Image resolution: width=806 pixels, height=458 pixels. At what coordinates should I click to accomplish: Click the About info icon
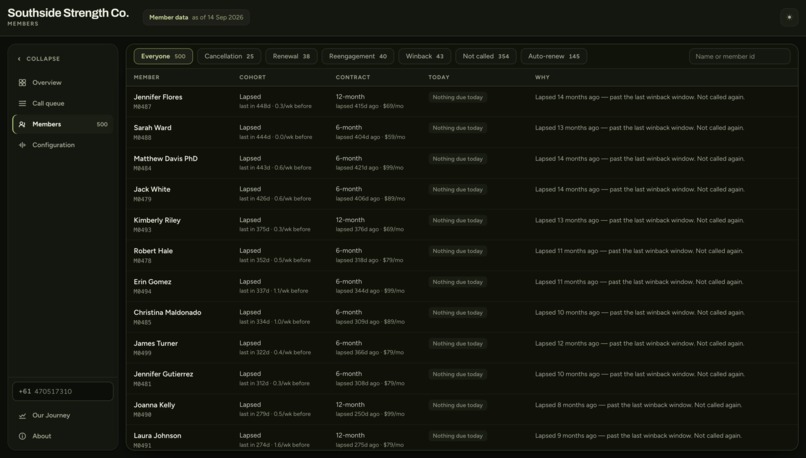point(22,436)
